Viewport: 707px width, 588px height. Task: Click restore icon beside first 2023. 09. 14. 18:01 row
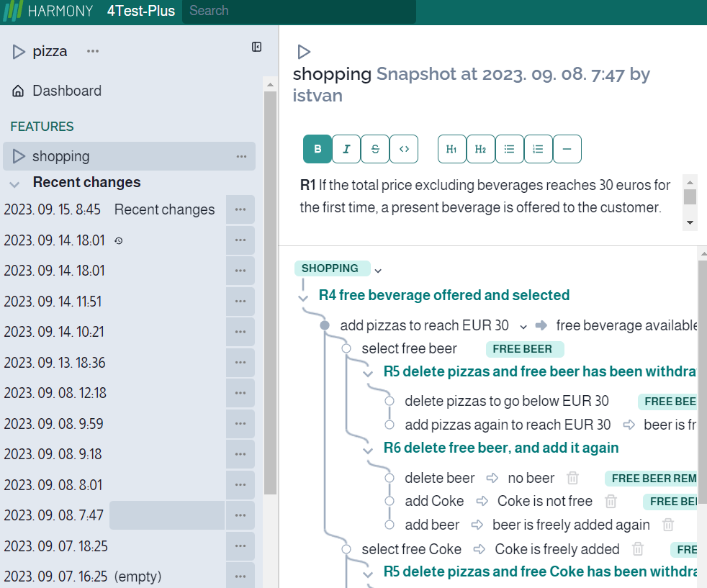(119, 241)
